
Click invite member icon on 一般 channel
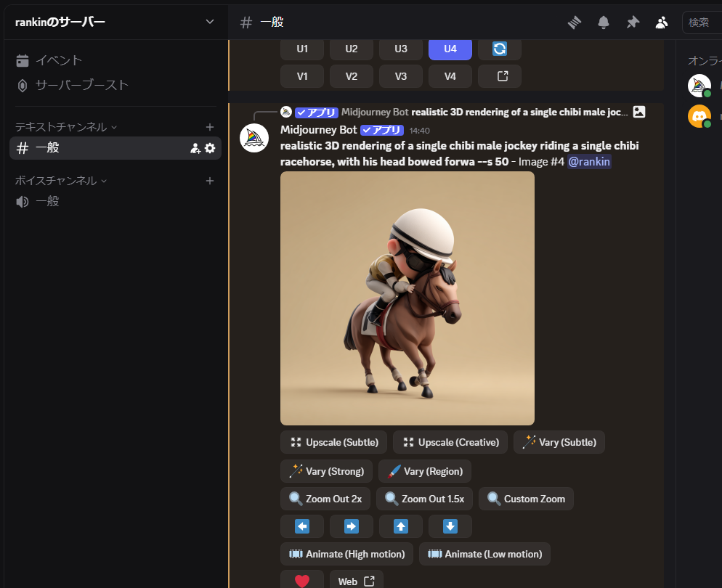pos(195,148)
